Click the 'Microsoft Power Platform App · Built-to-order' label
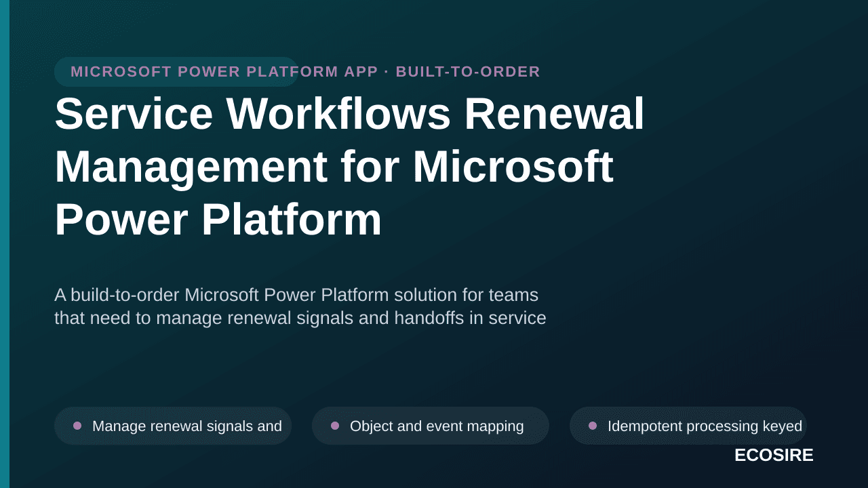The width and height of the screenshot is (868, 488). 306,72
